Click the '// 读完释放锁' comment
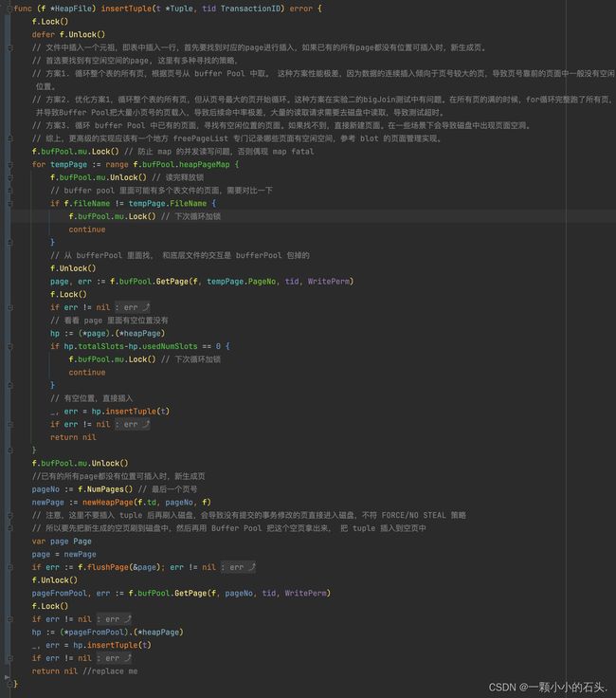Screen dimensions: 616x698 pyautogui.click(x=177, y=177)
